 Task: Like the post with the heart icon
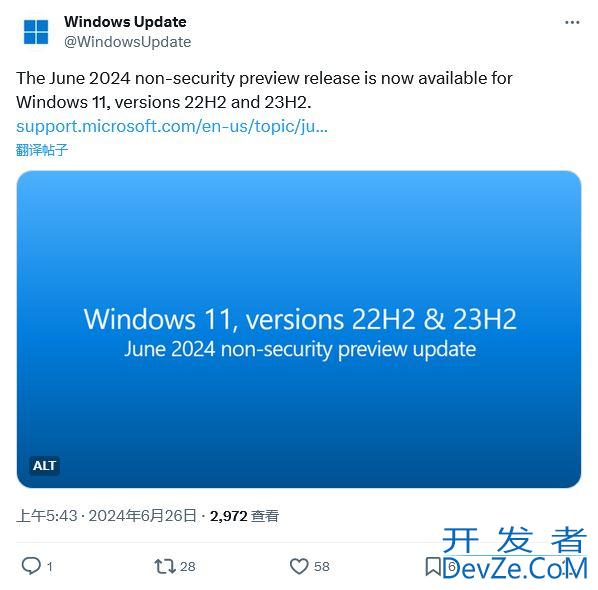299,566
